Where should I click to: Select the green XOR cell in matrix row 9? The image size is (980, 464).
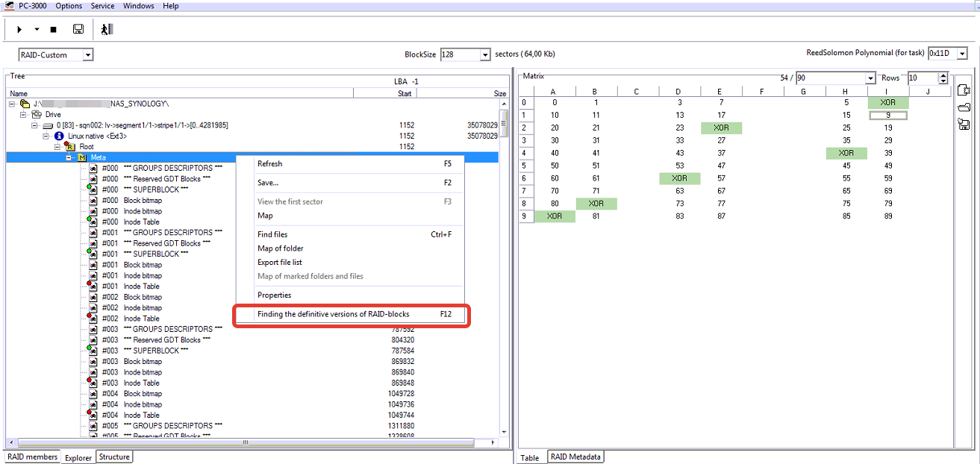(554, 216)
